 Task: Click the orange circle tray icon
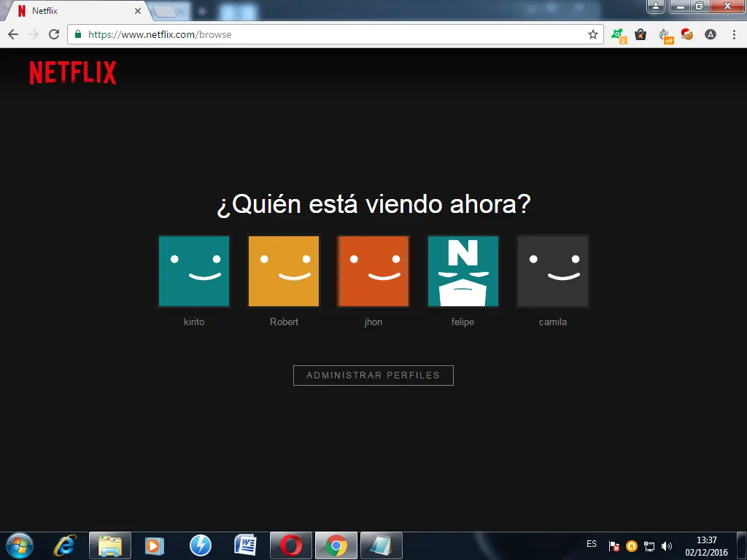tap(632, 545)
